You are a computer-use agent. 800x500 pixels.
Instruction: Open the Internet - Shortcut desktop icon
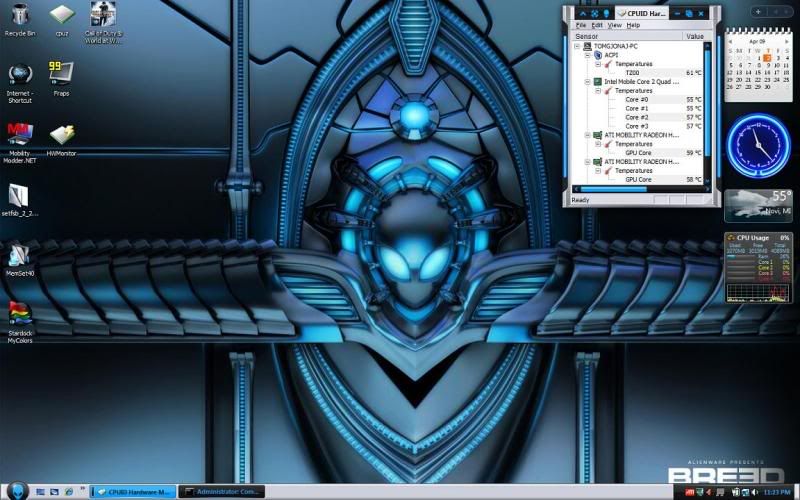pos(20,83)
